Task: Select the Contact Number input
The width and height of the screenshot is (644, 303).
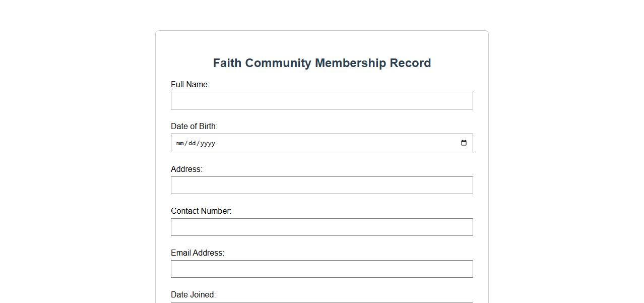Action: (x=321, y=227)
